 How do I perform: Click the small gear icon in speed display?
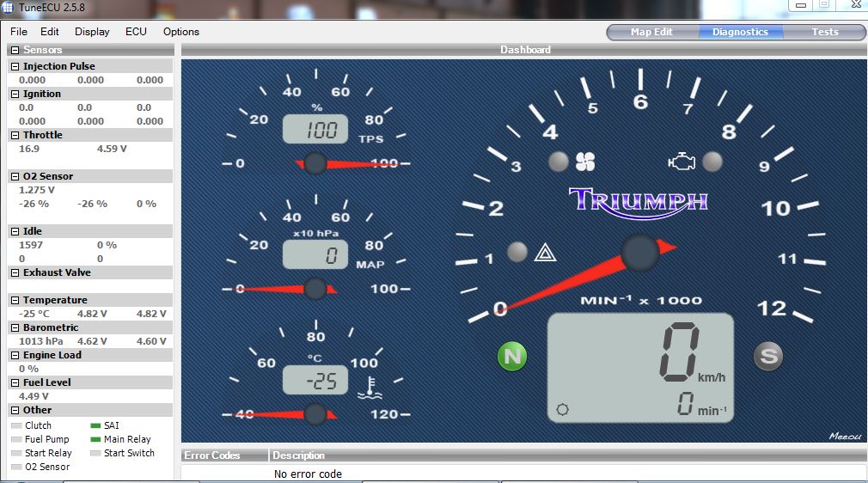point(563,409)
